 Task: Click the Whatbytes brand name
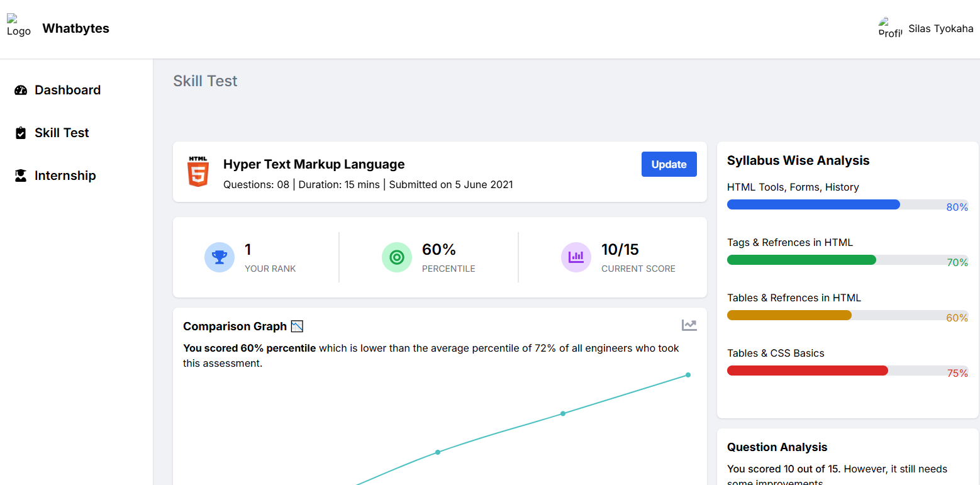(75, 28)
